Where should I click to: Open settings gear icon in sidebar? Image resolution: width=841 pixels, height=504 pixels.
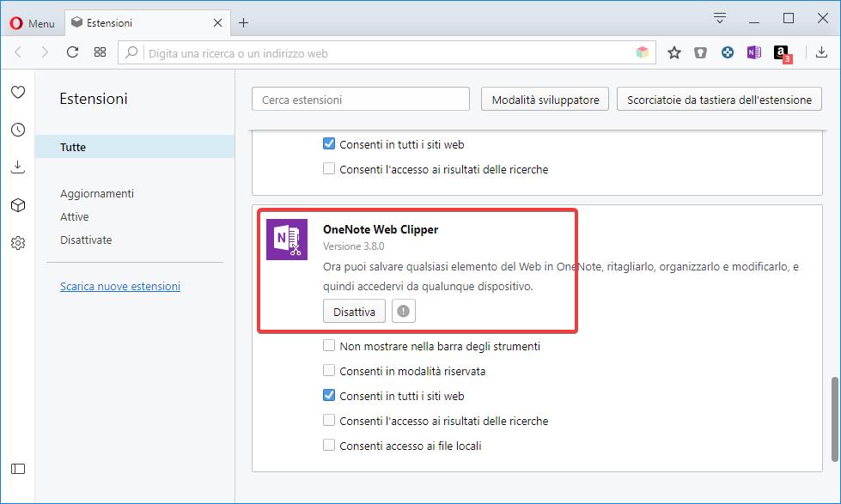point(18,243)
